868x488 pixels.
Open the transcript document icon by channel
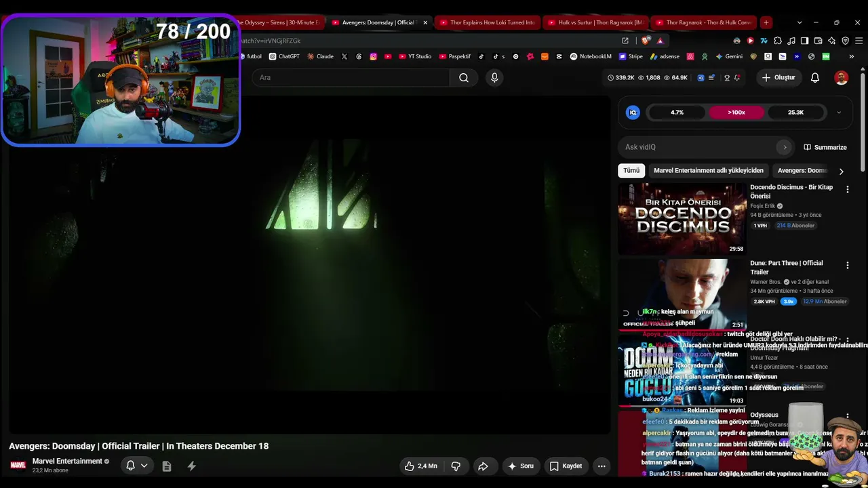(x=167, y=466)
